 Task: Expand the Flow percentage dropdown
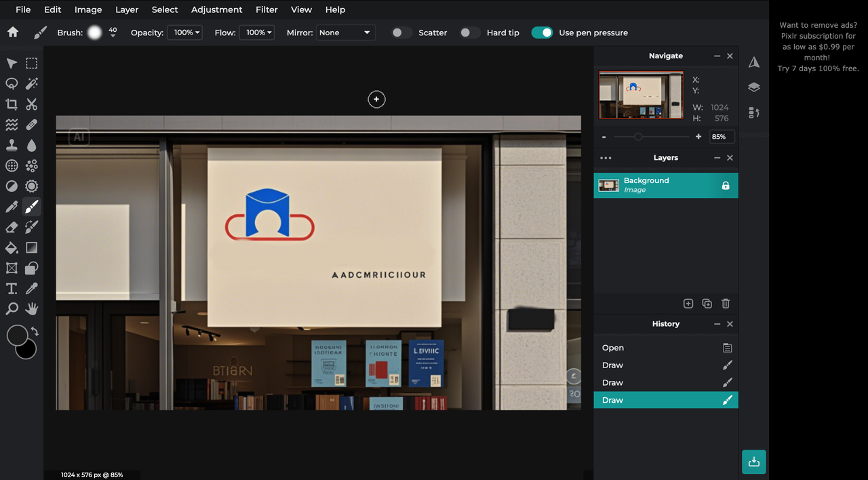257,33
